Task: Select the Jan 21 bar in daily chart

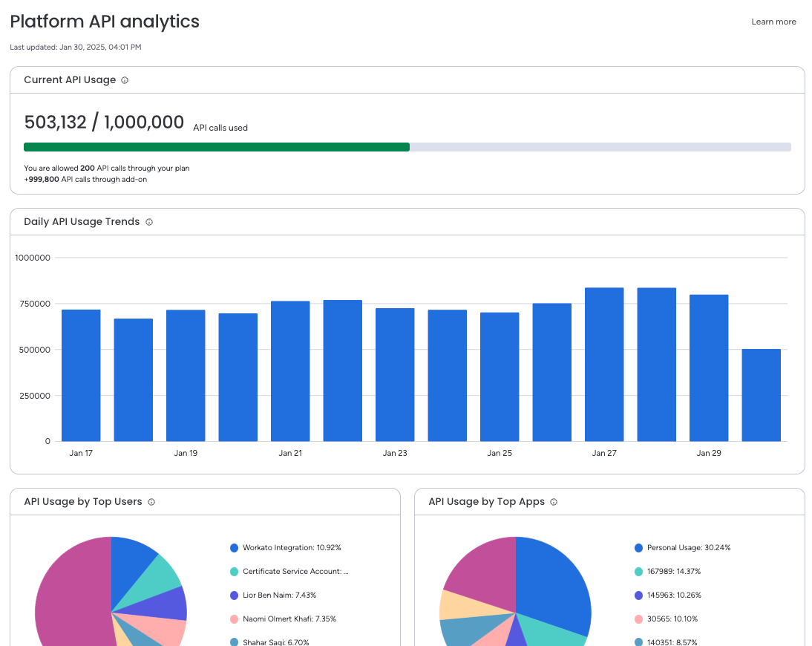Action: [x=290, y=371]
